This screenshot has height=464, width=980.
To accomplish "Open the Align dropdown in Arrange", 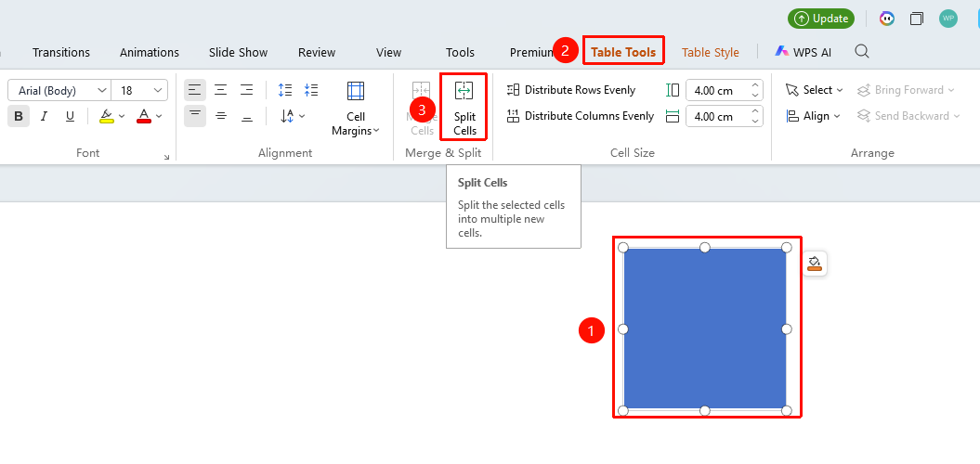I will (813, 116).
